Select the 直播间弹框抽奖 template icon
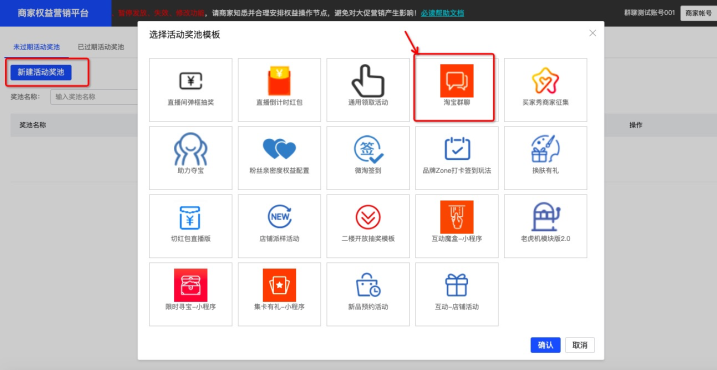717x370 pixels. (191, 81)
